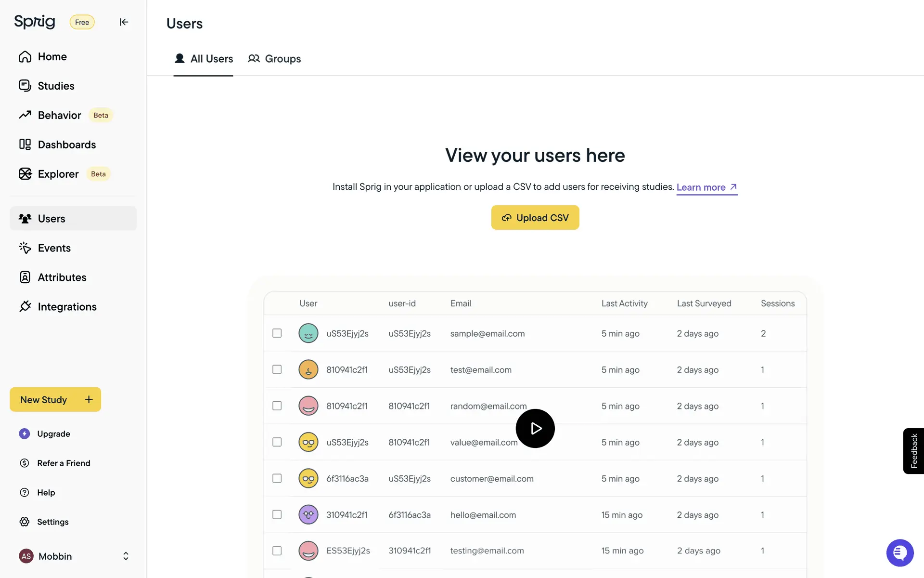Viewport: 924px width, 578px height.
Task: Play the users preview video
Action: point(535,428)
